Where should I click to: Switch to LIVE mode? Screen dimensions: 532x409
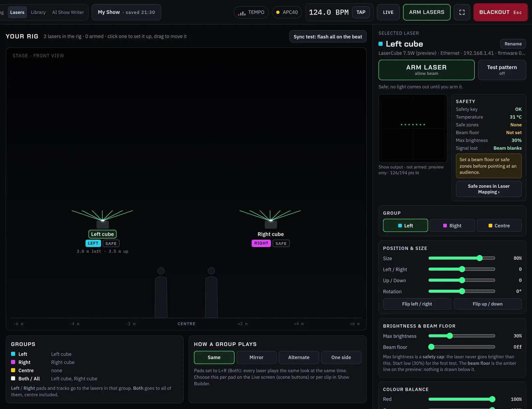(388, 12)
